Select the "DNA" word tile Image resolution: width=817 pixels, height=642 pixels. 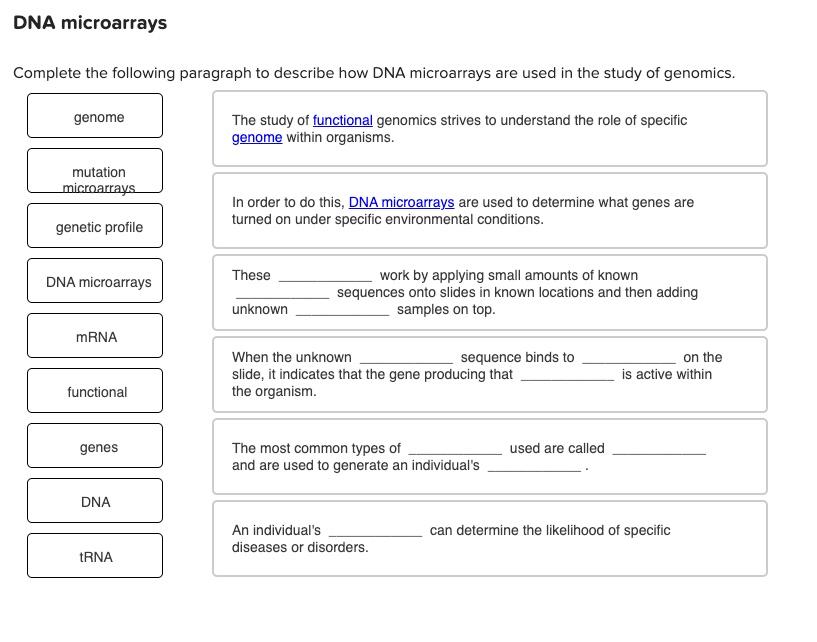click(95, 500)
